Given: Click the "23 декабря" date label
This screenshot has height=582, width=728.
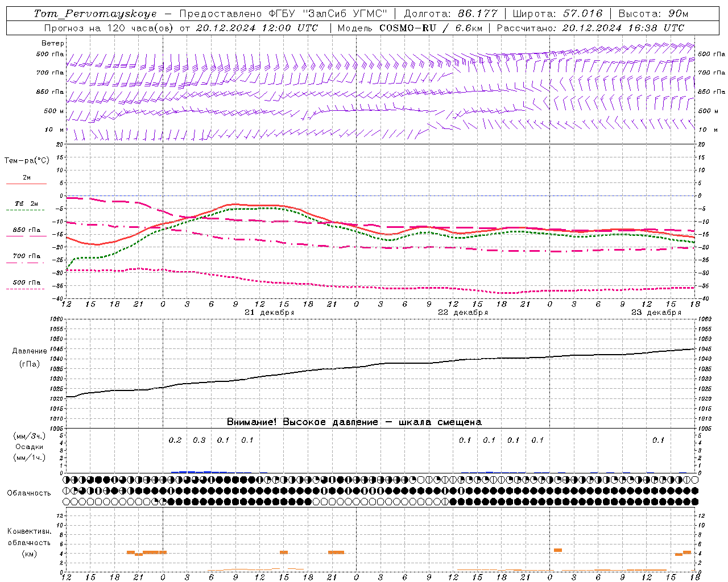Looking at the screenshot, I should (656, 313).
